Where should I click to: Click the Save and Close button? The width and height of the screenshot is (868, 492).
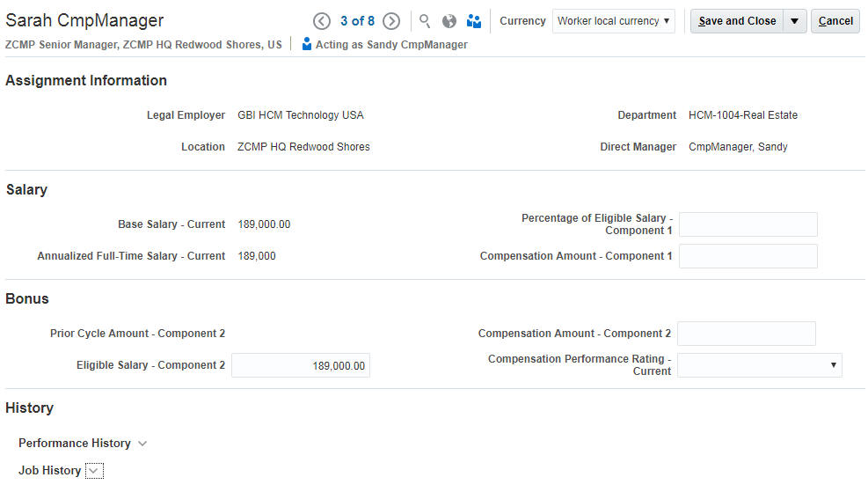[x=737, y=21]
